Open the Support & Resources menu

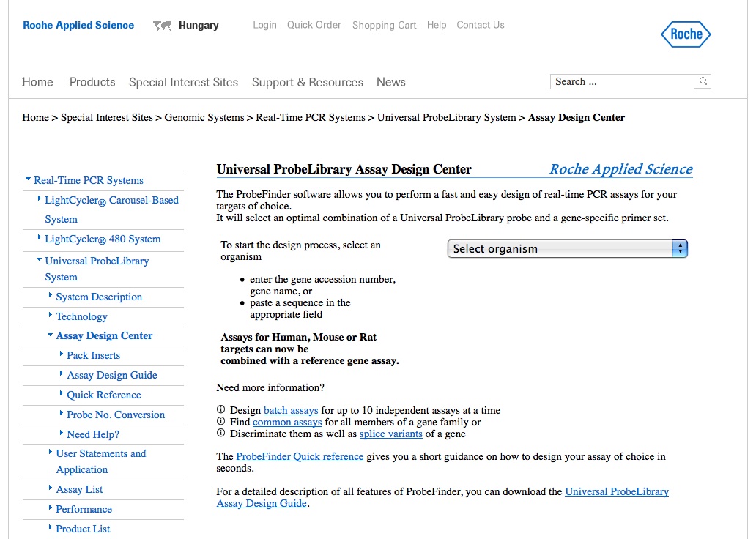point(308,82)
